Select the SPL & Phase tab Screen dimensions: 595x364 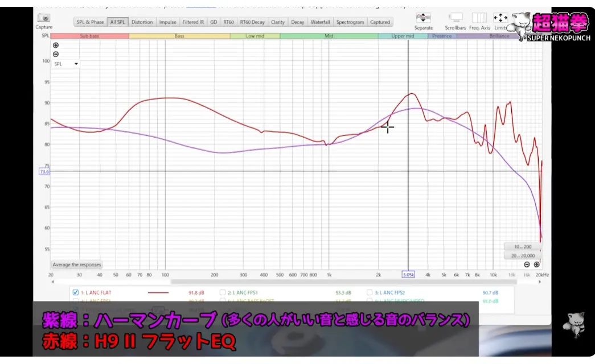click(x=90, y=22)
